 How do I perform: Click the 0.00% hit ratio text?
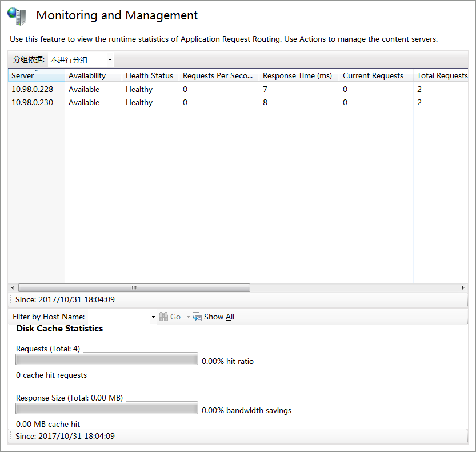pos(227,361)
